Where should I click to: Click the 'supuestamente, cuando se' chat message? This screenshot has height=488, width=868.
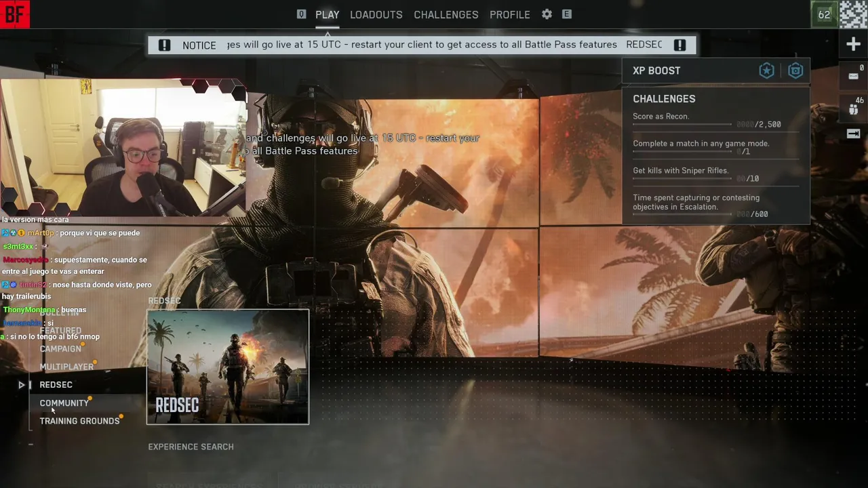click(75, 266)
